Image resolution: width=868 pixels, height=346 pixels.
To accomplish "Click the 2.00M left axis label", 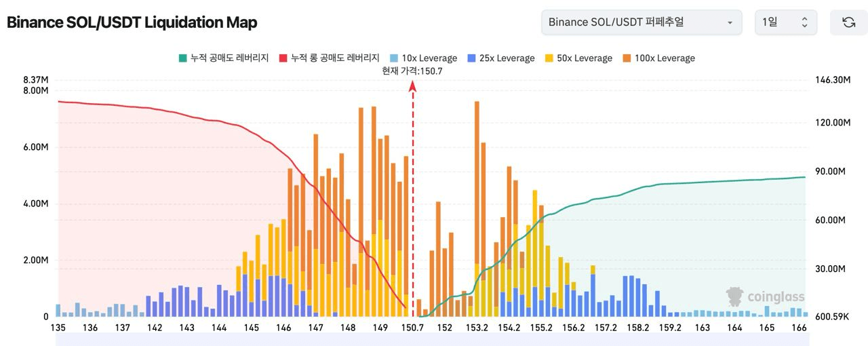I will 35,261.
